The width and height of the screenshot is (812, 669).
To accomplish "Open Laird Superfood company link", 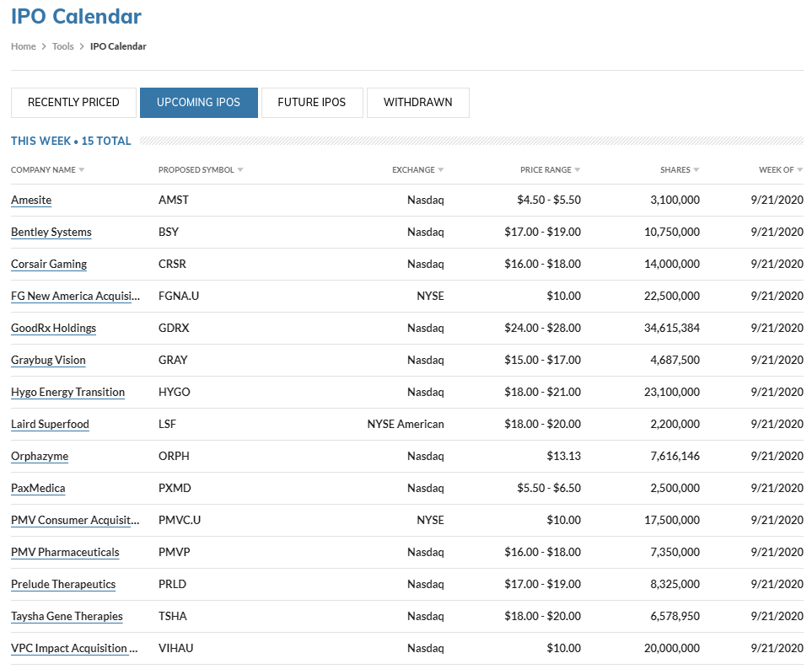I will [x=50, y=425].
